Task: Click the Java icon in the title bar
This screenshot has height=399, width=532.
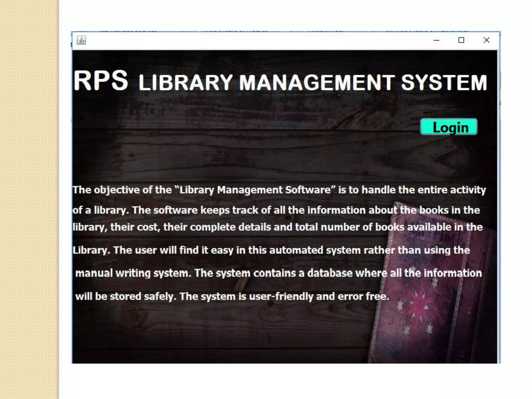Action: coord(81,40)
